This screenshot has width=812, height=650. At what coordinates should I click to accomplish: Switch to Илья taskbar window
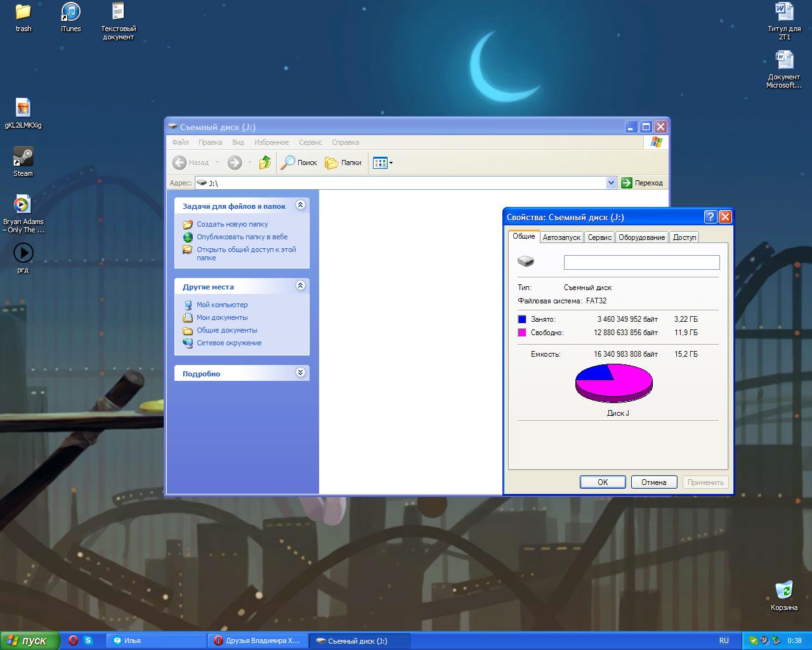click(156, 640)
